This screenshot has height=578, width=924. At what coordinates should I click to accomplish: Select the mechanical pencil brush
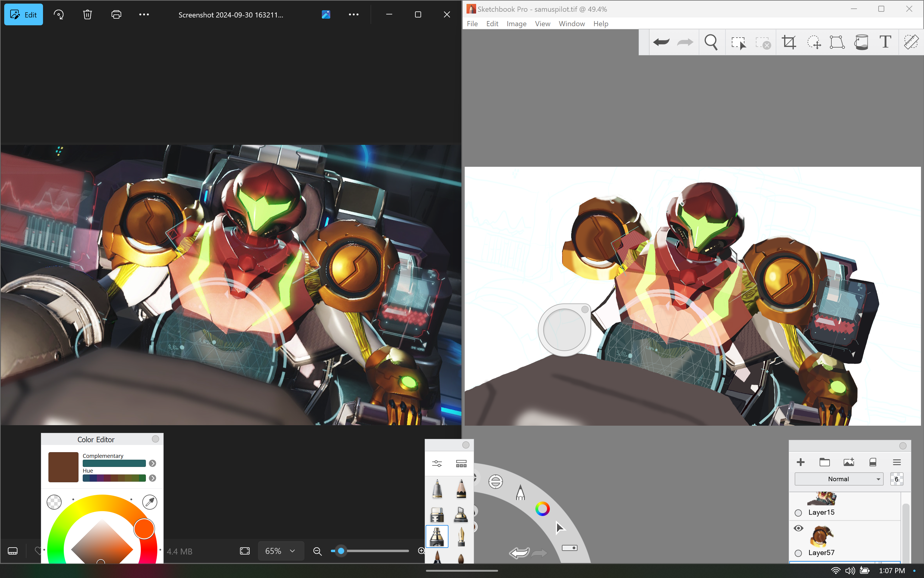click(x=437, y=489)
